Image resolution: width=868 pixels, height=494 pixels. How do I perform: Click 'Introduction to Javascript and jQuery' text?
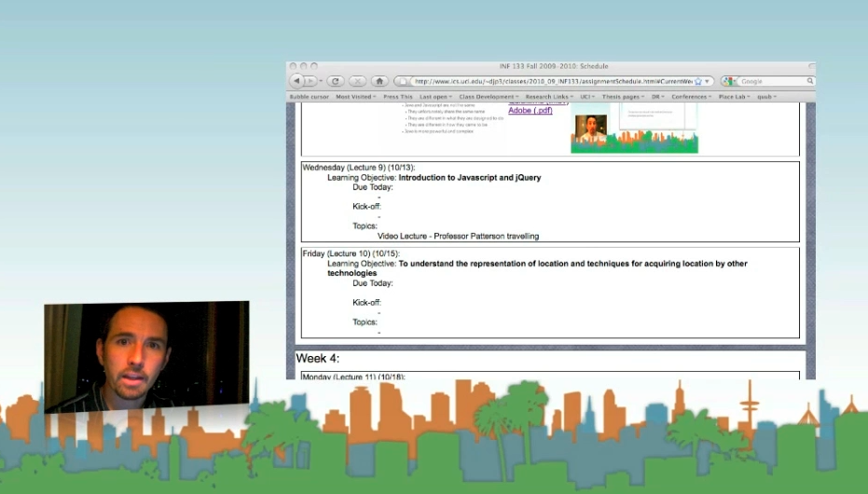coord(470,178)
